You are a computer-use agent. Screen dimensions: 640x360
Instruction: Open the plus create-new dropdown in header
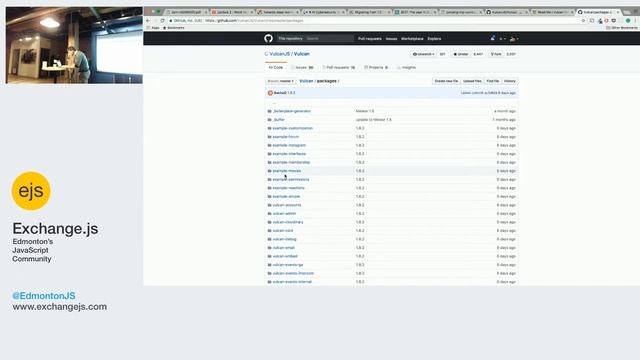(502, 39)
